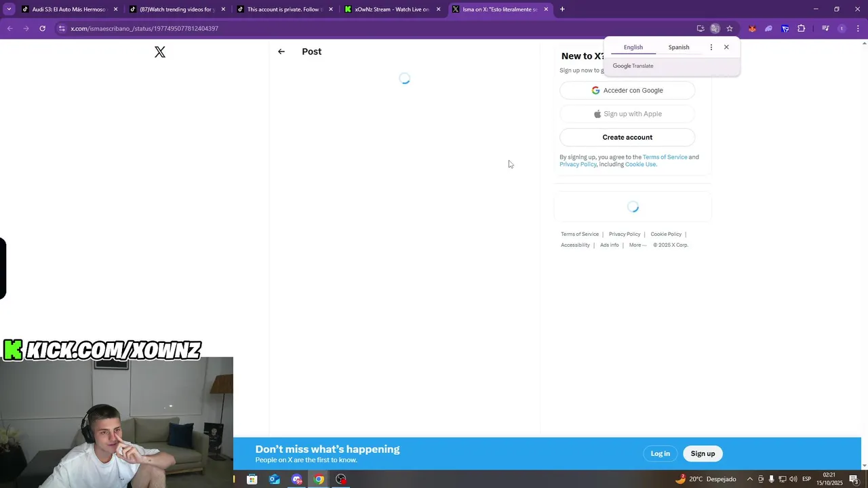Open the notification center icon

pos(854,479)
